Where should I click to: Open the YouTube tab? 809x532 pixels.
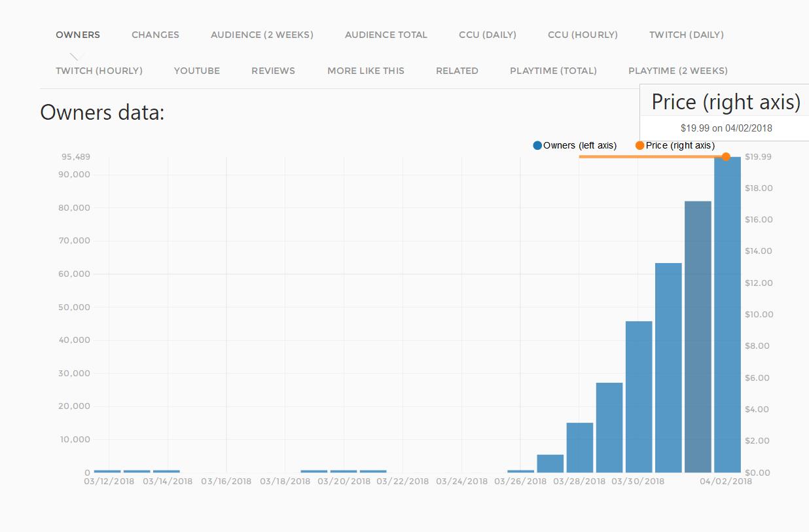197,71
